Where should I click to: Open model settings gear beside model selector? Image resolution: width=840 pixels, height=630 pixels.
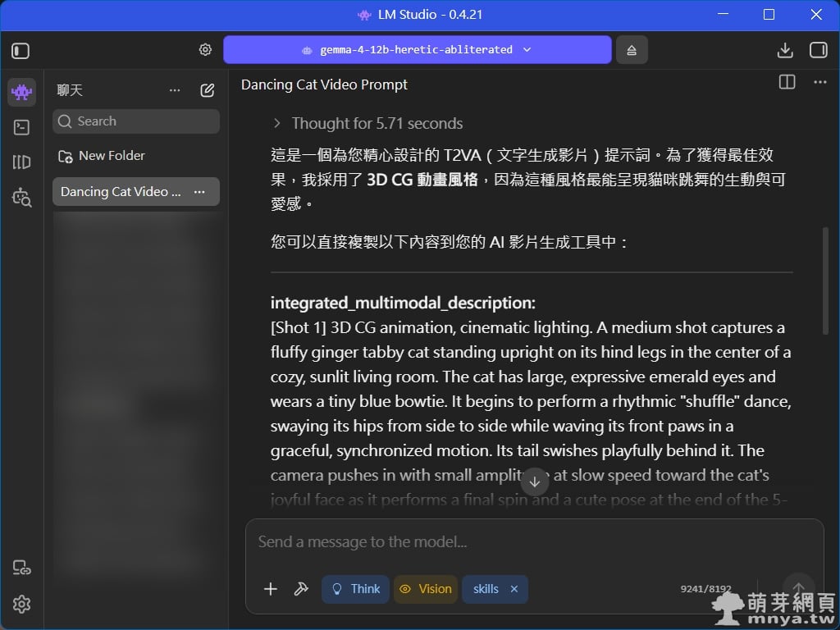click(x=205, y=50)
